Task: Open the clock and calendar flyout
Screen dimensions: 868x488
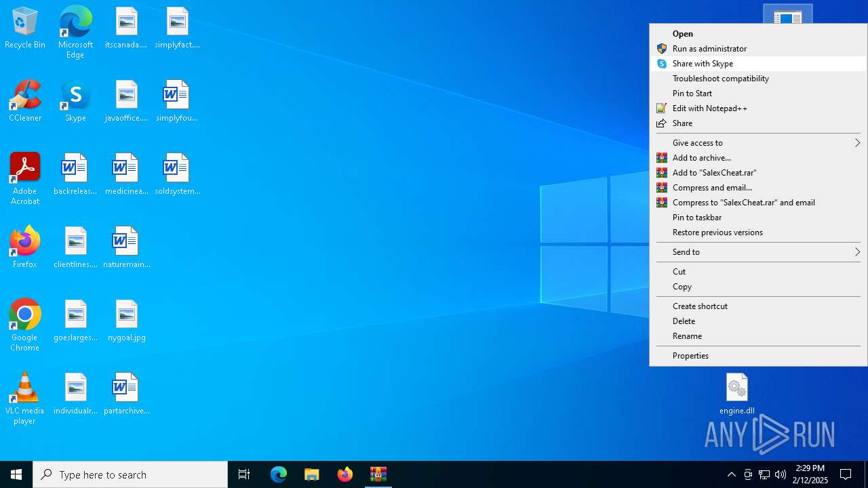Action: [810, 474]
